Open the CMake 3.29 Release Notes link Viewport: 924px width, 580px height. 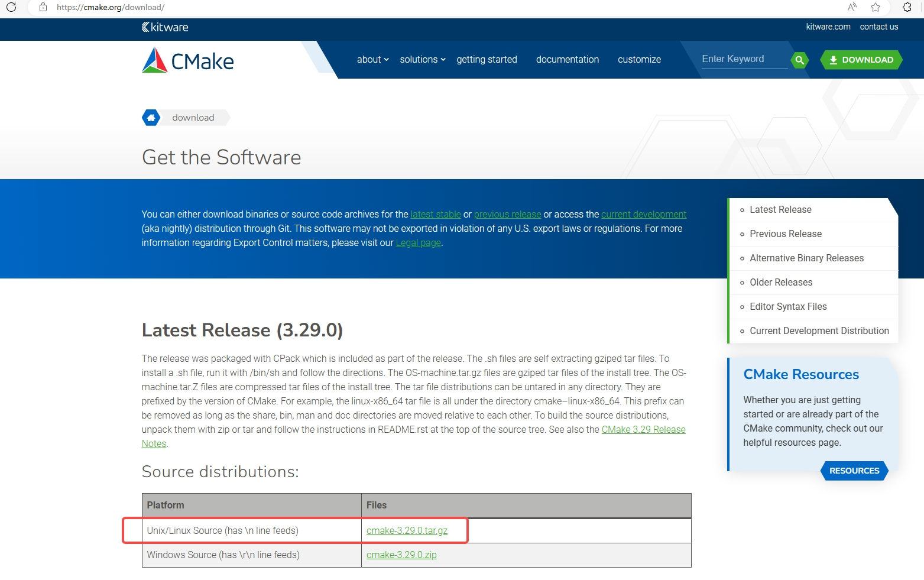pos(643,430)
